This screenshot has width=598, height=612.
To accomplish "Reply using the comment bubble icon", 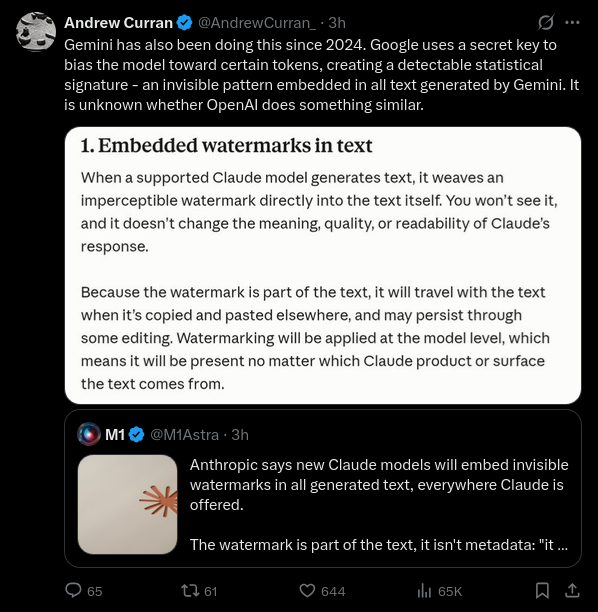I will pyautogui.click(x=73, y=590).
